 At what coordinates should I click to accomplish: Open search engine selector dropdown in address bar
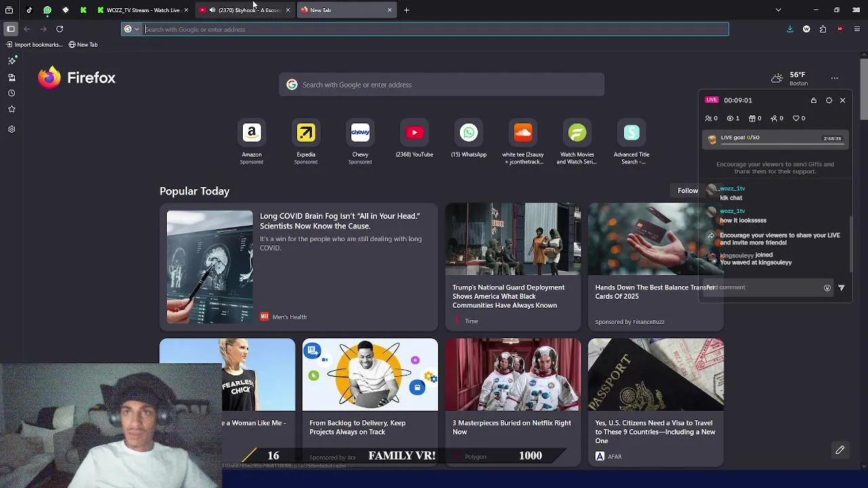point(132,29)
